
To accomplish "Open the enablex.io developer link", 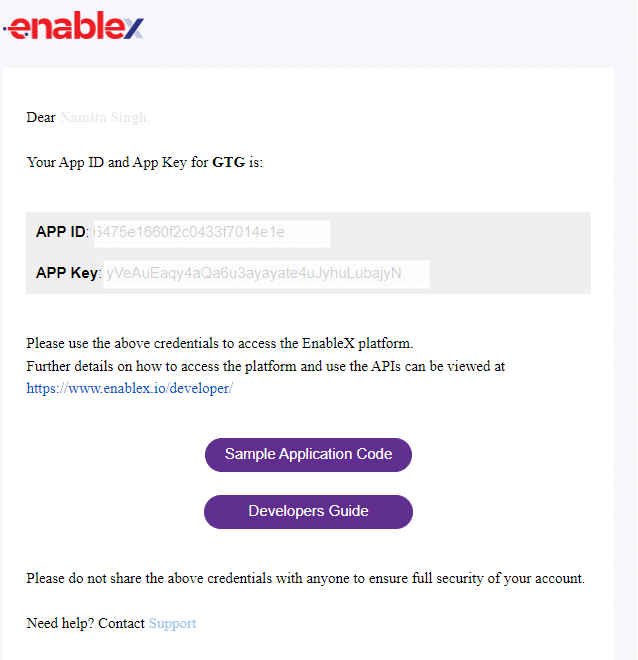I will 129,388.
